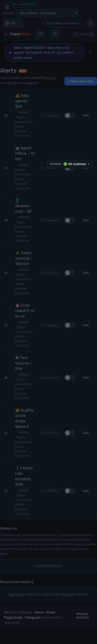Click the user account icon
This screenshot has height=644, width=97.
(90, 23)
